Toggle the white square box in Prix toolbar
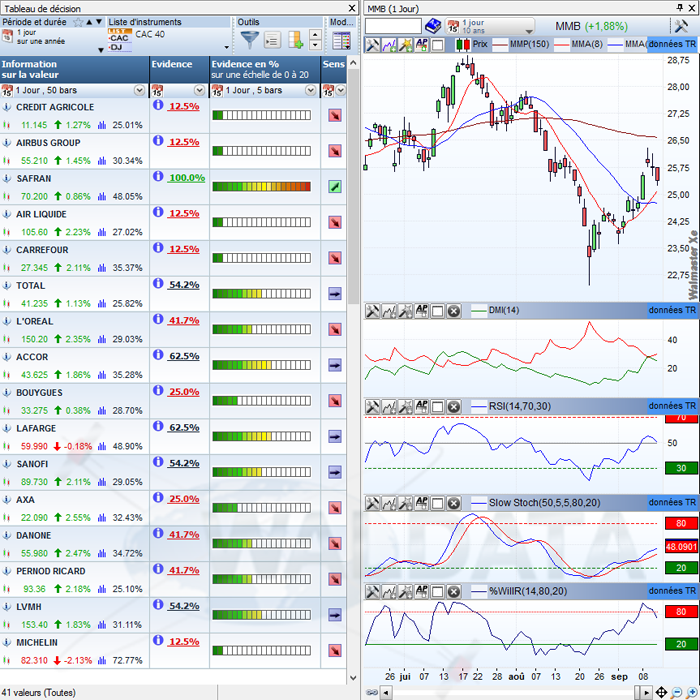 click(438, 45)
